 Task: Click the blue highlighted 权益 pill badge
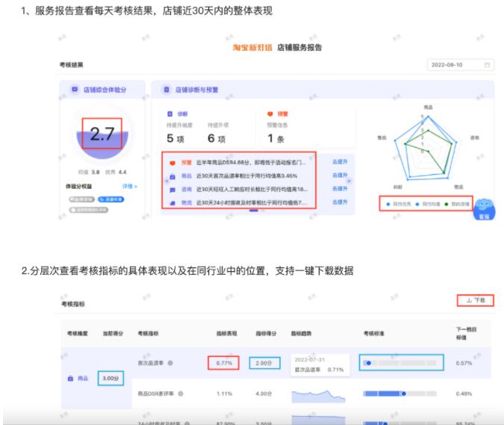(x=111, y=199)
